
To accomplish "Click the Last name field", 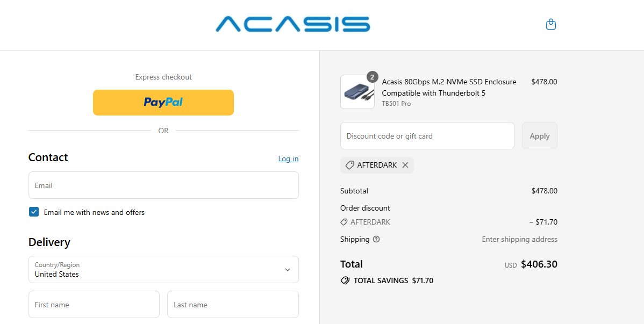I will [x=233, y=305].
